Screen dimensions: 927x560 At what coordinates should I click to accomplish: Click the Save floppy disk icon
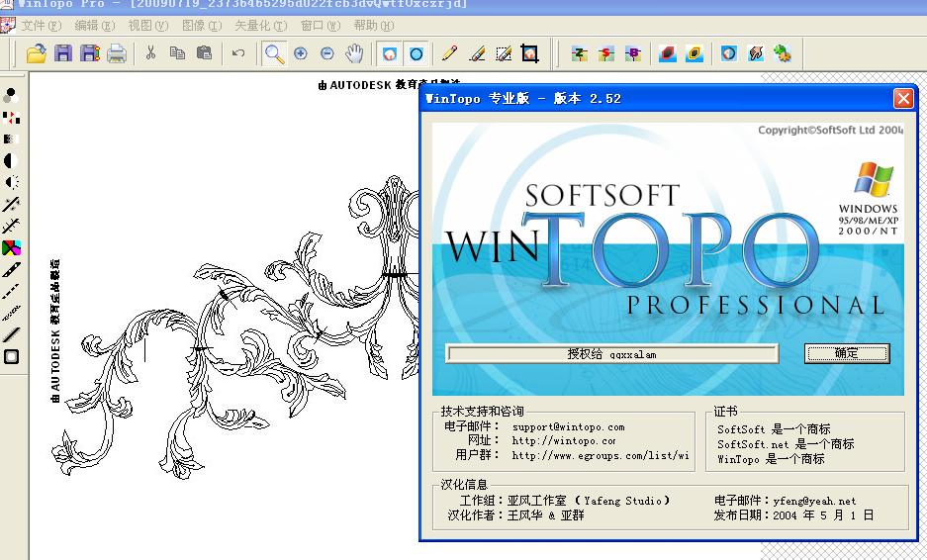click(x=63, y=53)
